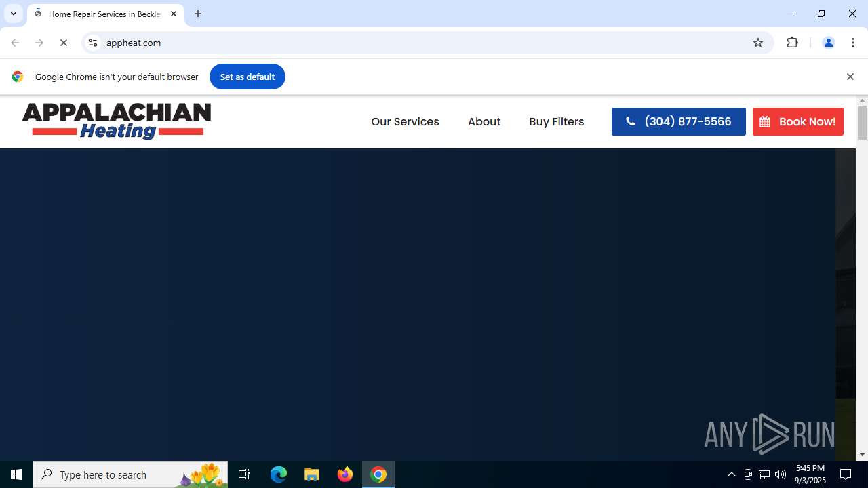The image size is (868, 488).
Task: Open Chrome Extensions menu
Action: tap(792, 43)
